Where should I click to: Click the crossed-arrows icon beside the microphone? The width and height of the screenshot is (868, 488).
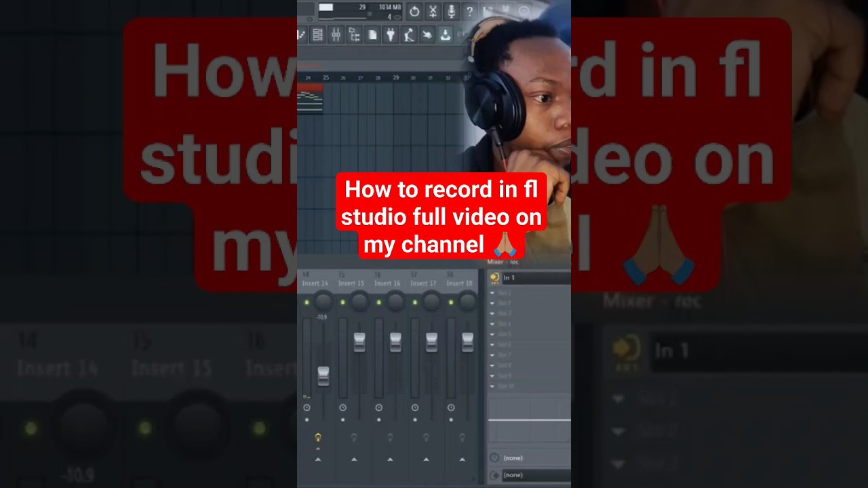433,12
